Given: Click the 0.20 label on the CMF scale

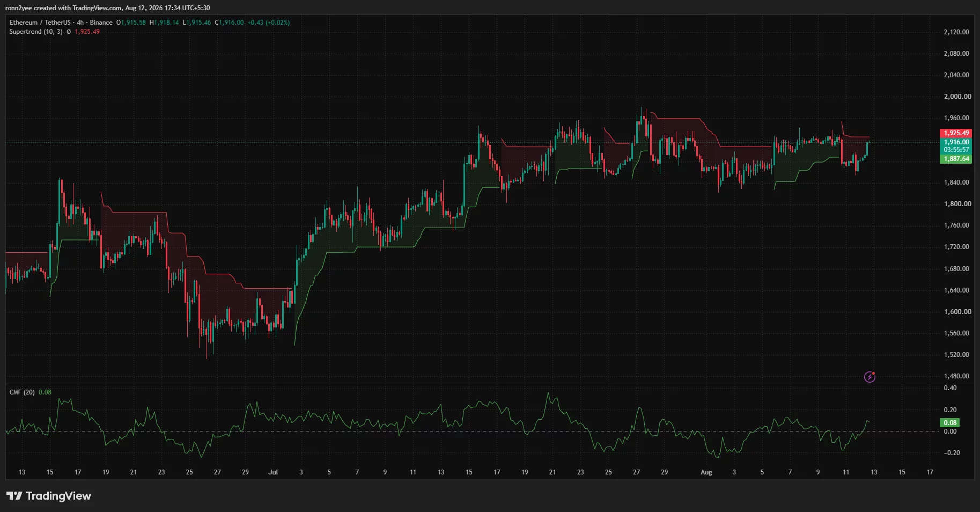Looking at the screenshot, I should 950,410.
